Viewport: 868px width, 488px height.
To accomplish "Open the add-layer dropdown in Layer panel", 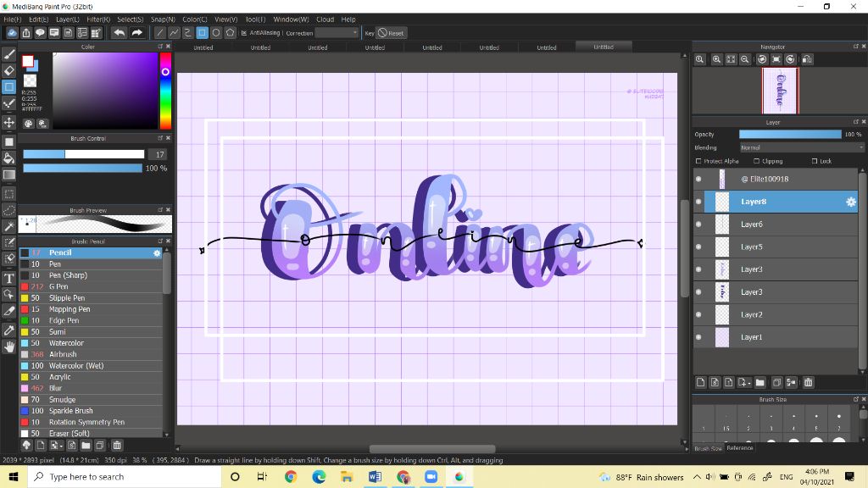I will 744,382.
